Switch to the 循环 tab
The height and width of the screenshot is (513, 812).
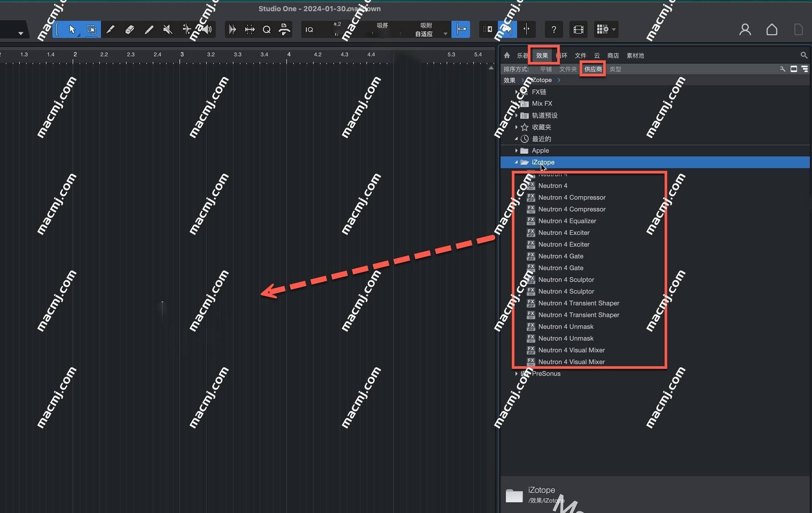(561, 55)
